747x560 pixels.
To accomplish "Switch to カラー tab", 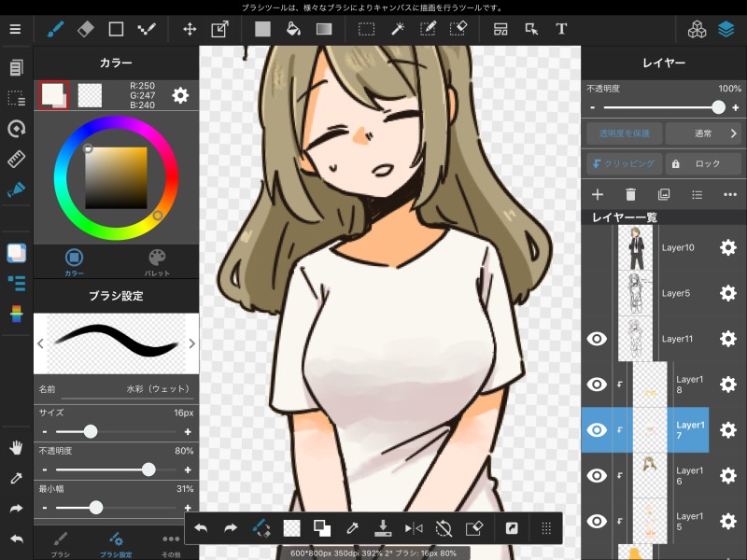I will tap(74, 262).
